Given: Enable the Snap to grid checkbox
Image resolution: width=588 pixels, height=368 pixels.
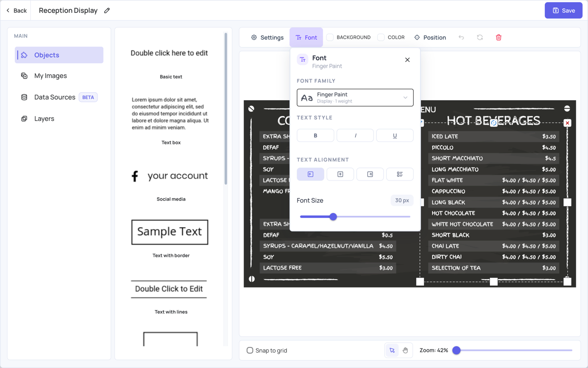Looking at the screenshot, I should click(x=250, y=350).
